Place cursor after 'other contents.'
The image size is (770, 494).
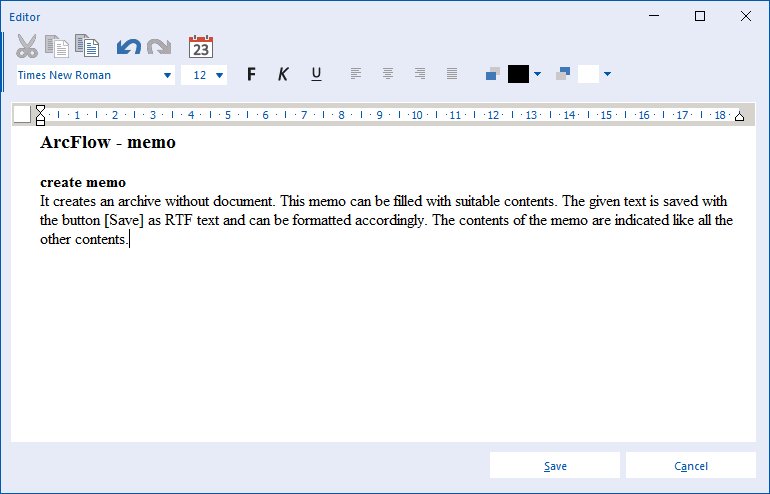pyautogui.click(x=129, y=240)
